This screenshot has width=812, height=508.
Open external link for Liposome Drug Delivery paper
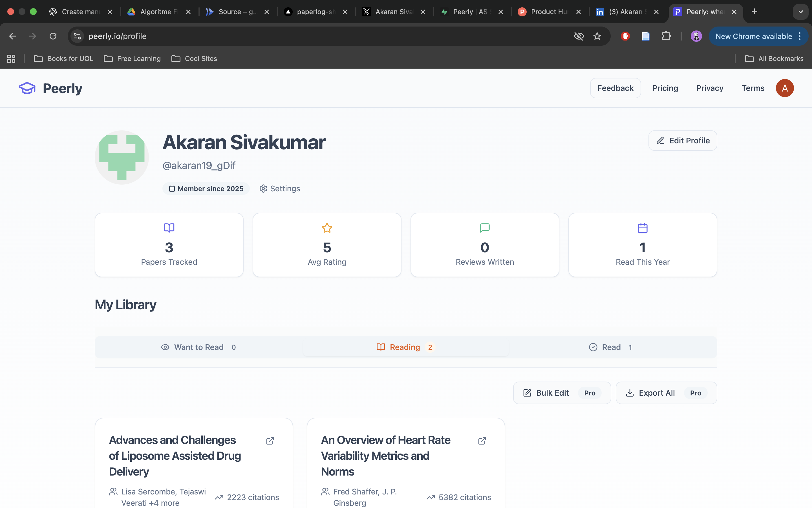pos(270,441)
